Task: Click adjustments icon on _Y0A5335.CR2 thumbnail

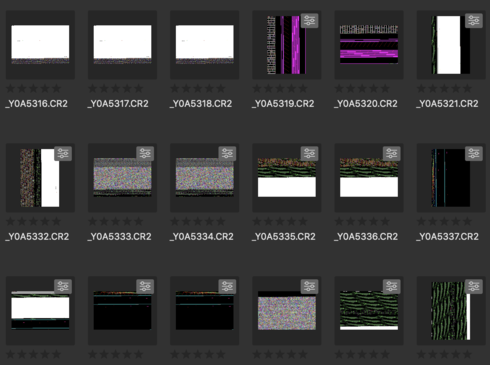Action: 309,154
